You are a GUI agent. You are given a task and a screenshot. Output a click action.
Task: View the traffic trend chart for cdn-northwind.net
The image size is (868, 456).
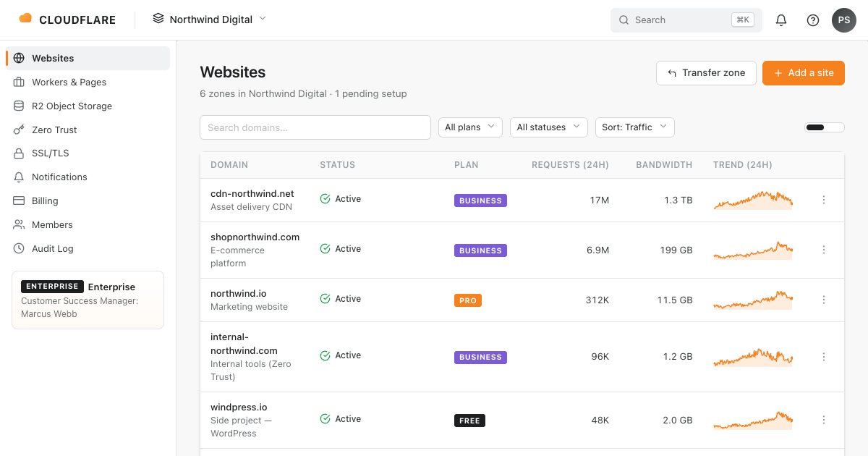(x=753, y=200)
